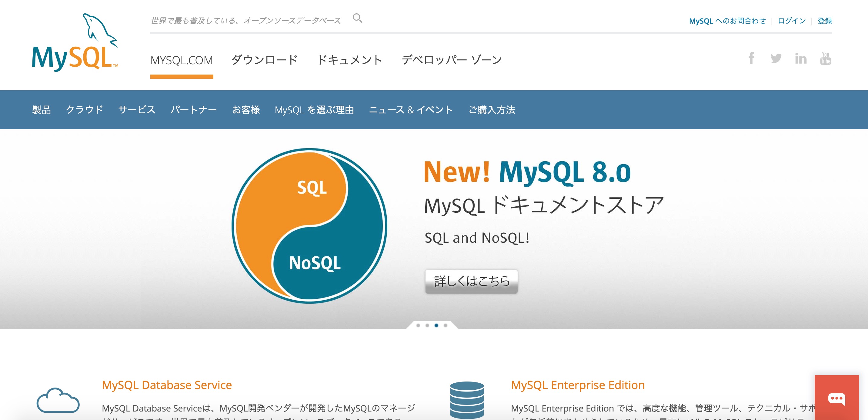Open the お客様 menu
This screenshot has width=868, height=420.
pyautogui.click(x=246, y=110)
